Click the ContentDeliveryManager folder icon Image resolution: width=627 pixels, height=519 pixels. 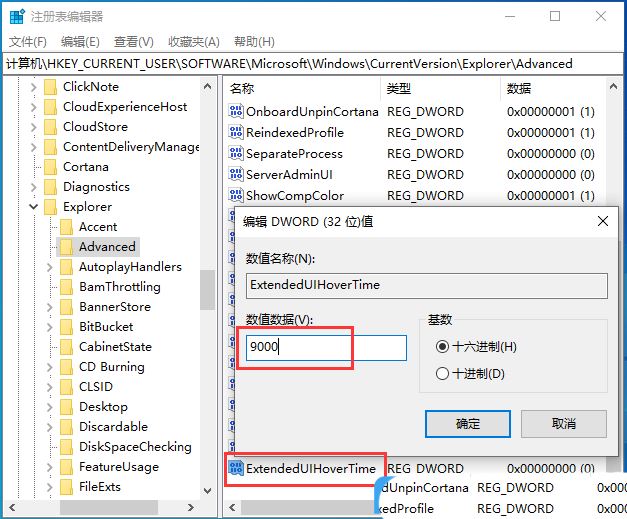(x=50, y=147)
